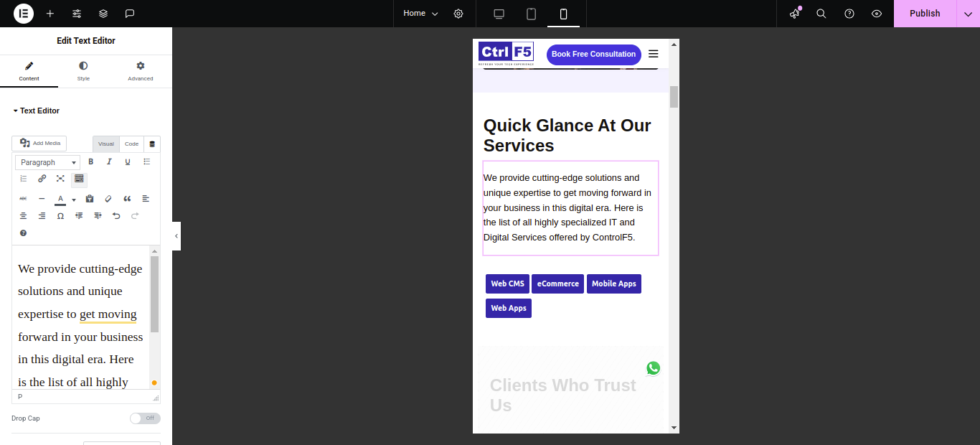Toggle preview changes eye icon
The width and height of the screenshot is (980, 445).
pos(877,14)
